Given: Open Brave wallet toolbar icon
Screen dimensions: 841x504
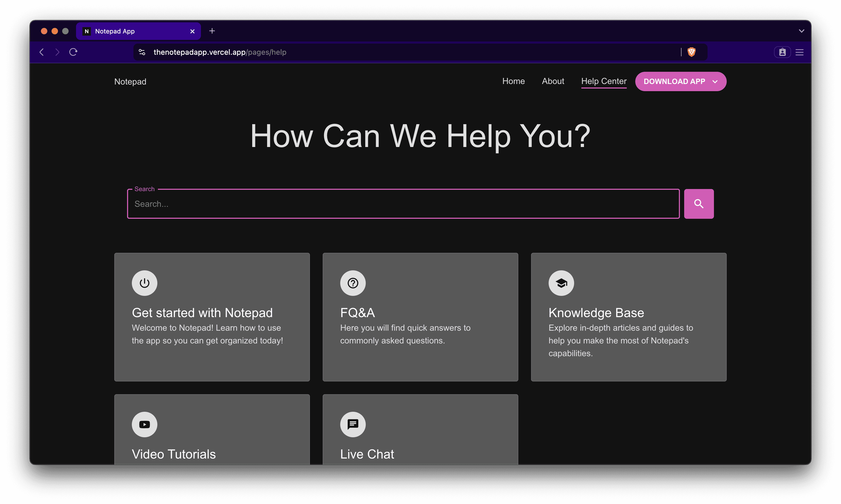Looking at the screenshot, I should (782, 52).
